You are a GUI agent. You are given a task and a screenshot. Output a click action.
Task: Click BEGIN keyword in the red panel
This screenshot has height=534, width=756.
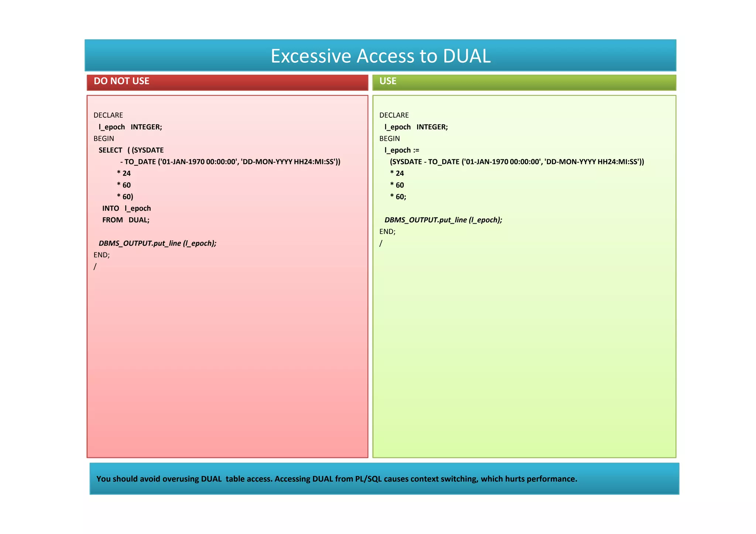(104, 138)
